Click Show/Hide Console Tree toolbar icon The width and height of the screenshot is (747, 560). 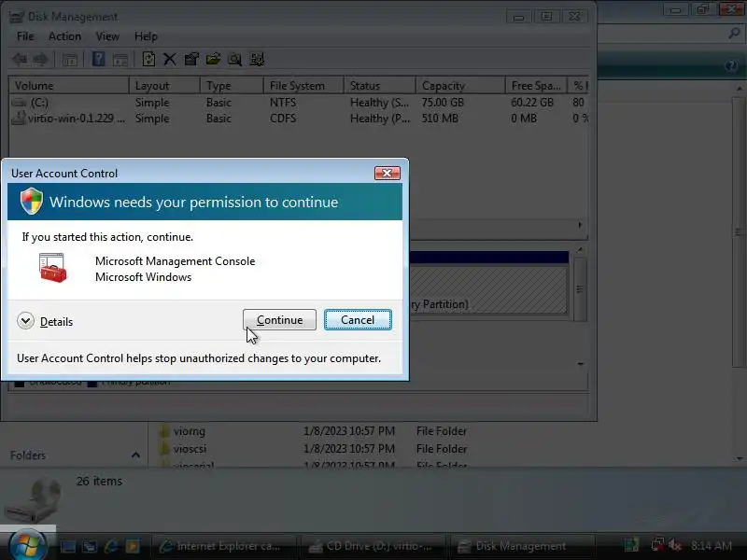[69, 60]
